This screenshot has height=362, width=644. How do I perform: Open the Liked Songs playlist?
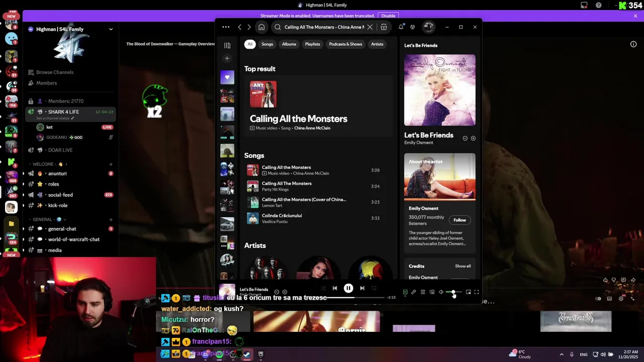tap(227, 77)
